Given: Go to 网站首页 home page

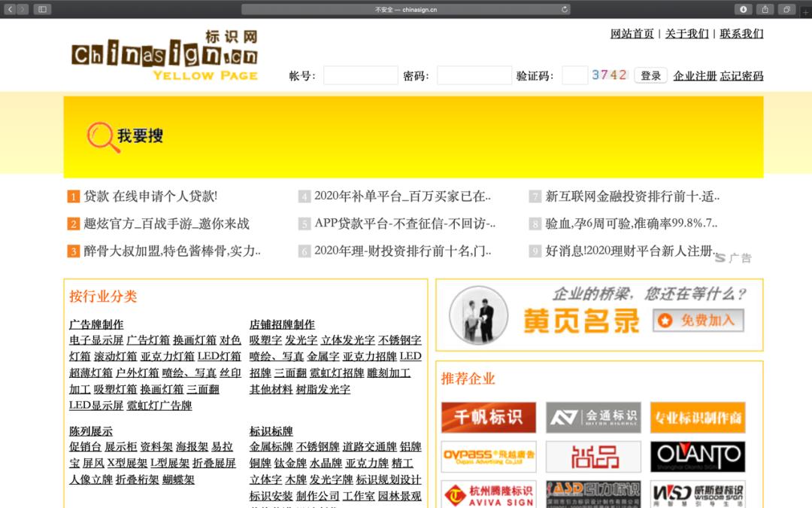Looking at the screenshot, I should [x=632, y=34].
